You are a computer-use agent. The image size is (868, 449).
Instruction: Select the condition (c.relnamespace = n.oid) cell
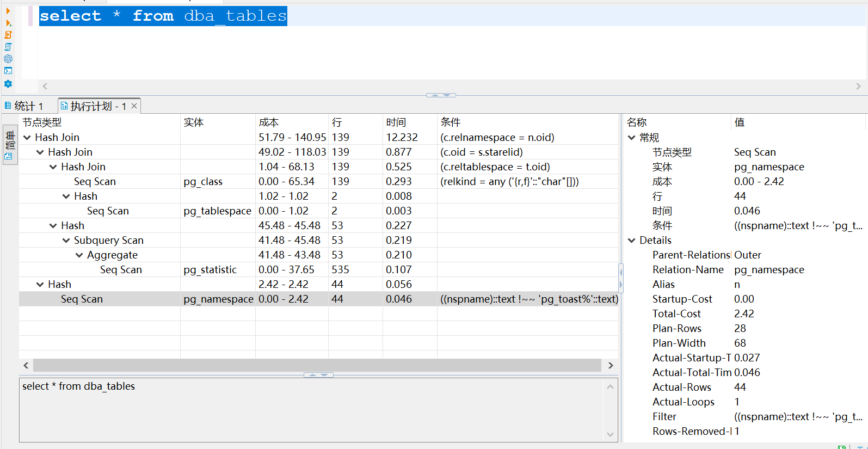click(528, 138)
